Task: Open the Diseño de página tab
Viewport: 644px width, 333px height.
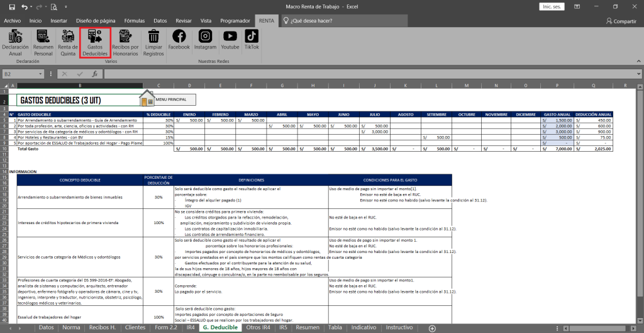Action: tap(96, 21)
